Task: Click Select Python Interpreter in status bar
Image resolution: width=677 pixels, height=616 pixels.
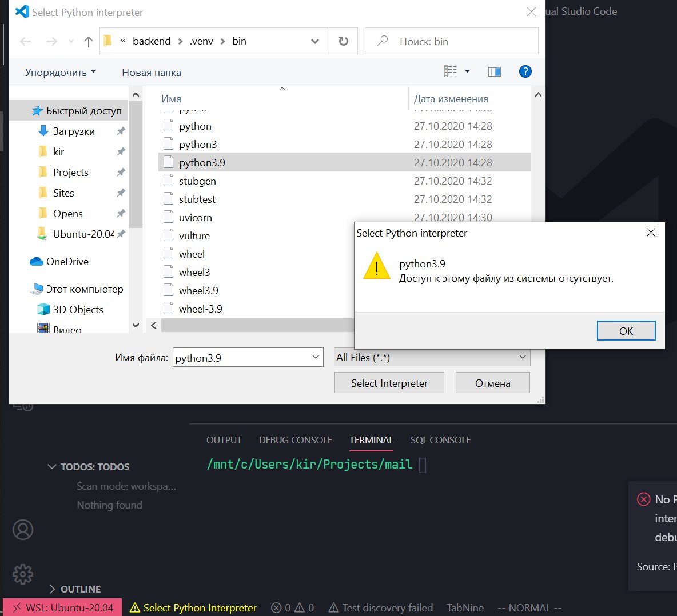Action: [x=193, y=607]
